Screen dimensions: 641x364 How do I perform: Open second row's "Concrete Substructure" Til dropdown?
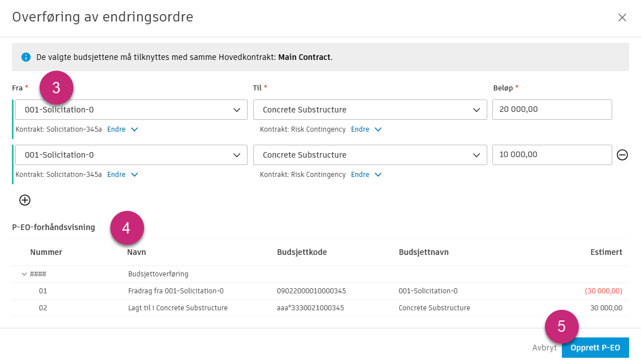pos(370,154)
